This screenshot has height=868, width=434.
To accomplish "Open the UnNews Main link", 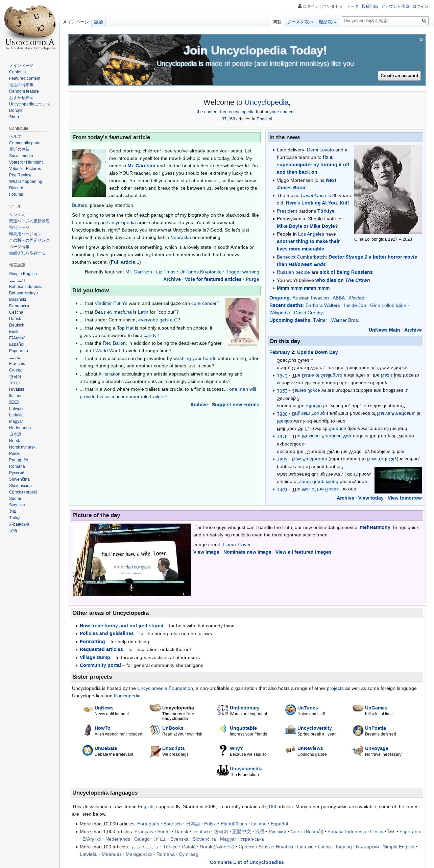I will click(x=384, y=330).
